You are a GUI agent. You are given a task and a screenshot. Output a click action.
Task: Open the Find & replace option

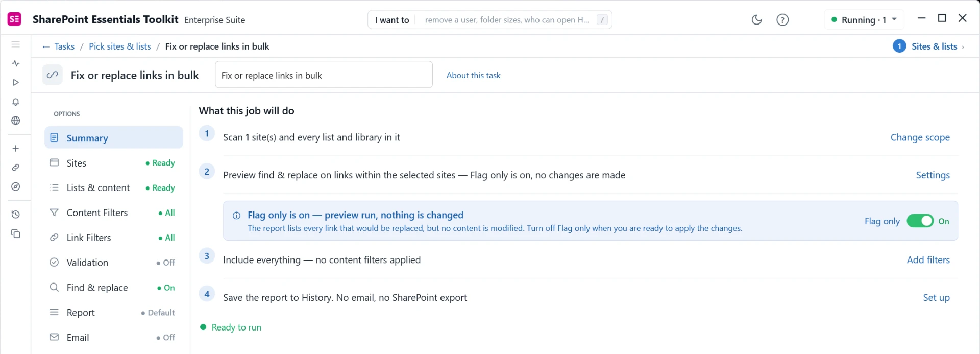tap(114, 288)
